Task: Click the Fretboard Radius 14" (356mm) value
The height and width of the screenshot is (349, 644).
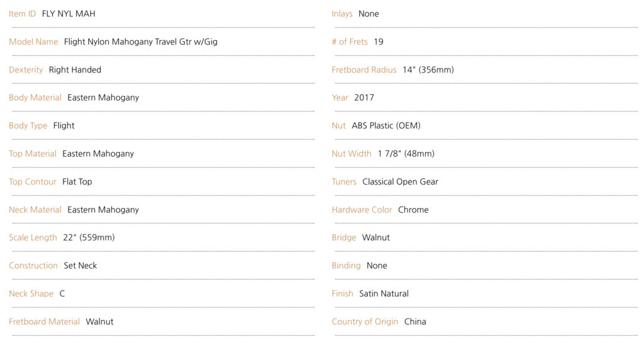Action: click(x=428, y=70)
